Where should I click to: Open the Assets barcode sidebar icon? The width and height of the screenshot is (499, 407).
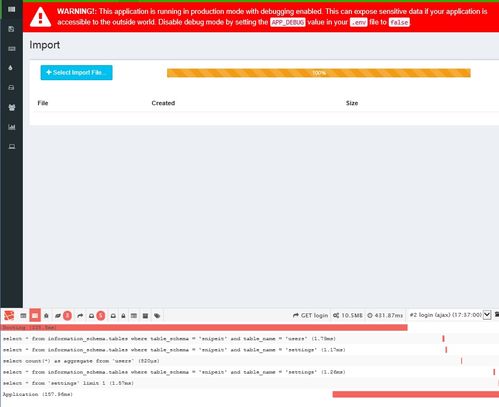[x=12, y=10]
